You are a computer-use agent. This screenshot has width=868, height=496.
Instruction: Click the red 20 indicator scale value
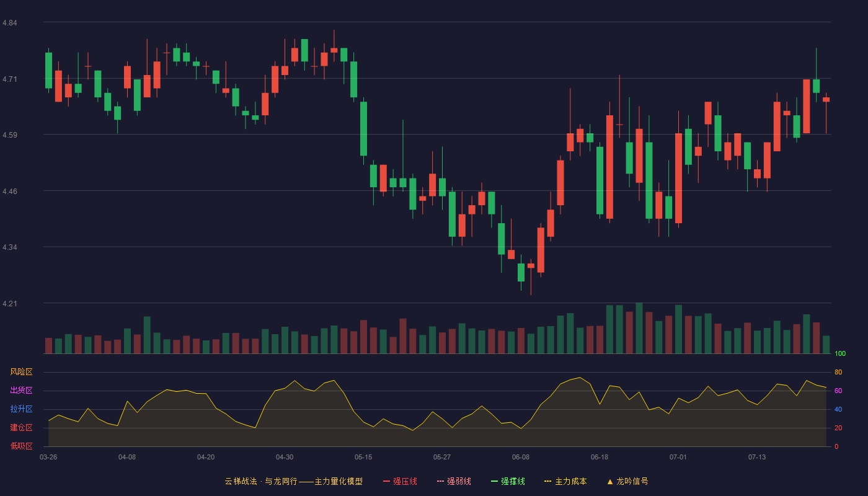[x=838, y=428]
